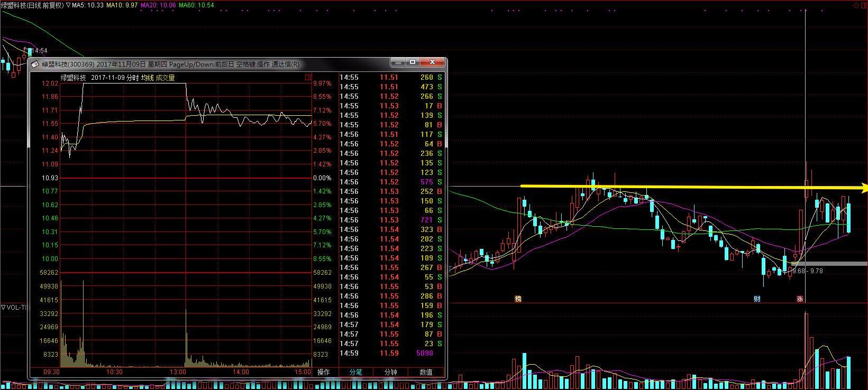Toggle the 均线 average line label
This screenshot has height=390, width=868.
(147, 78)
